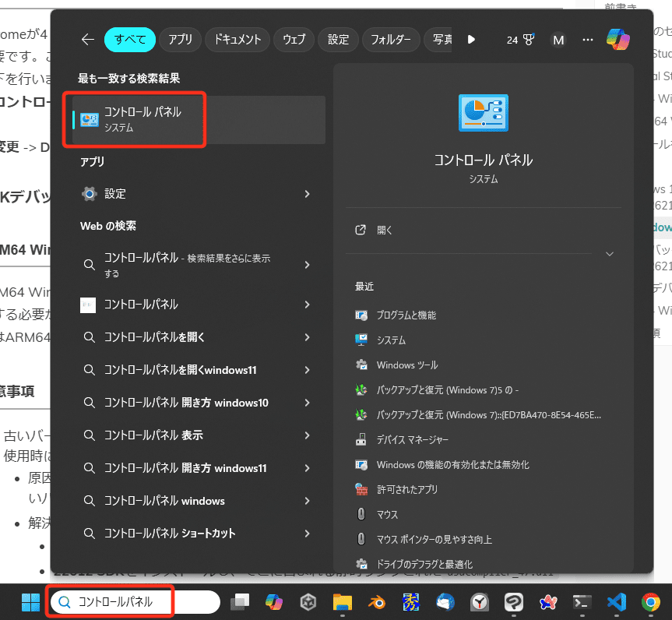672x620 pixels.
Task: Open the Terminal from the taskbar
Action: (x=582, y=602)
